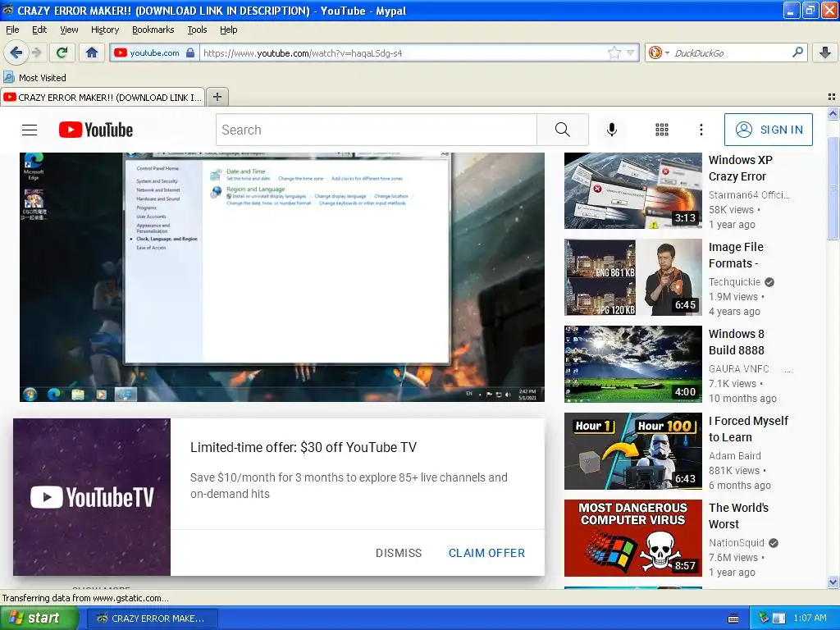Select the CRAZY ERROR MAKE... taskbar button
The height and width of the screenshot is (630, 840).
[x=152, y=619]
